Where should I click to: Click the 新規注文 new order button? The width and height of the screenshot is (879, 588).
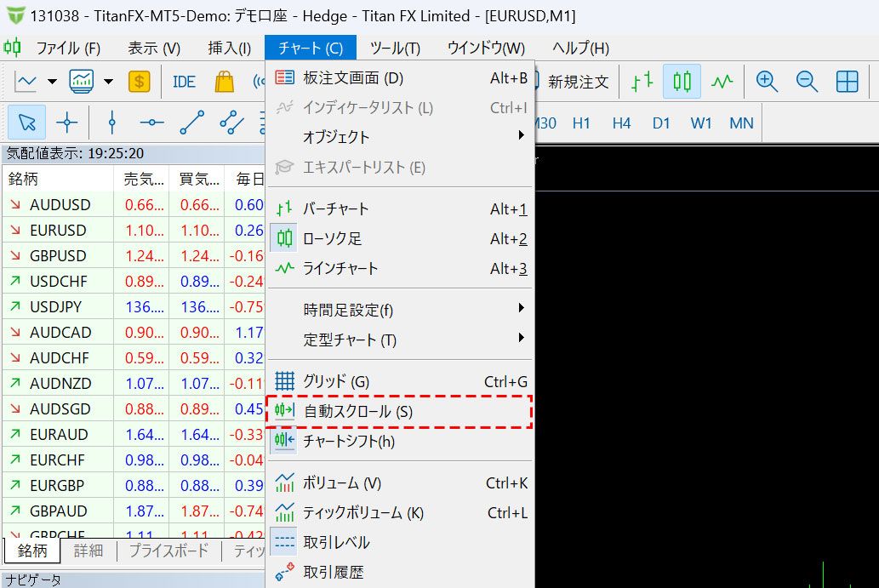(578, 82)
